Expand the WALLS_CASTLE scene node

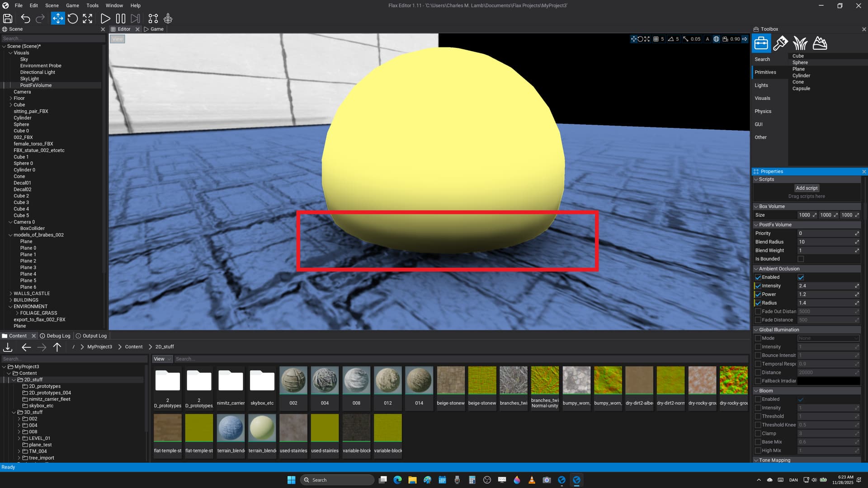pyautogui.click(x=11, y=294)
